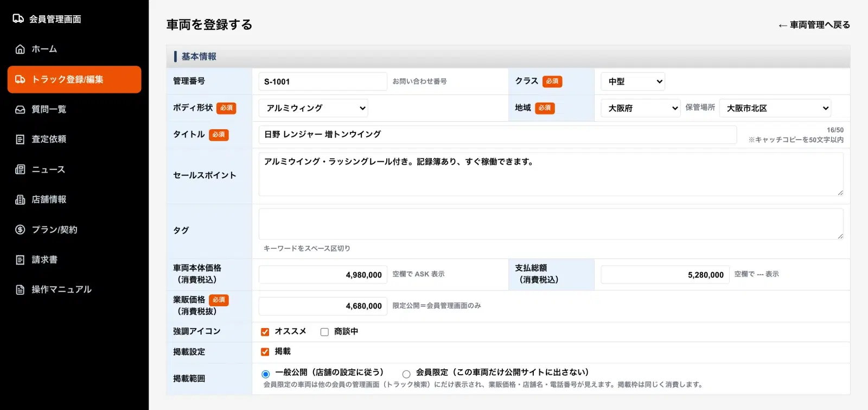This screenshot has width=868, height=410.
Task: Click the newspaper icon beside ニュース
Action: pyautogui.click(x=20, y=169)
